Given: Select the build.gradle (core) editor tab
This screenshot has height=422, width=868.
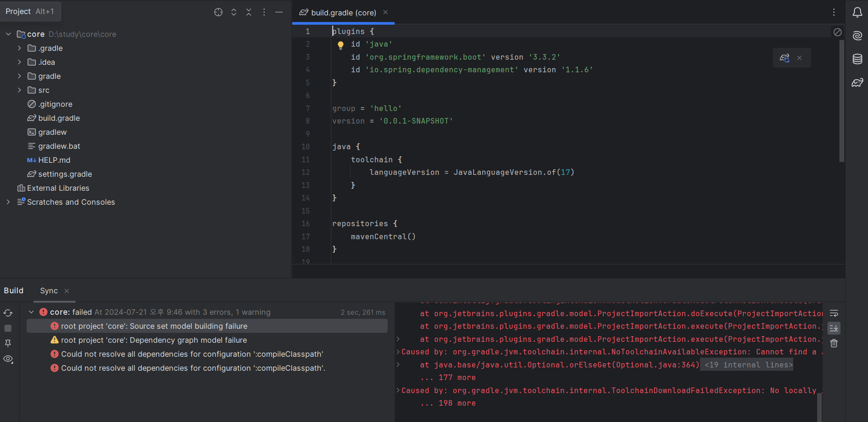Looking at the screenshot, I should coord(343,13).
